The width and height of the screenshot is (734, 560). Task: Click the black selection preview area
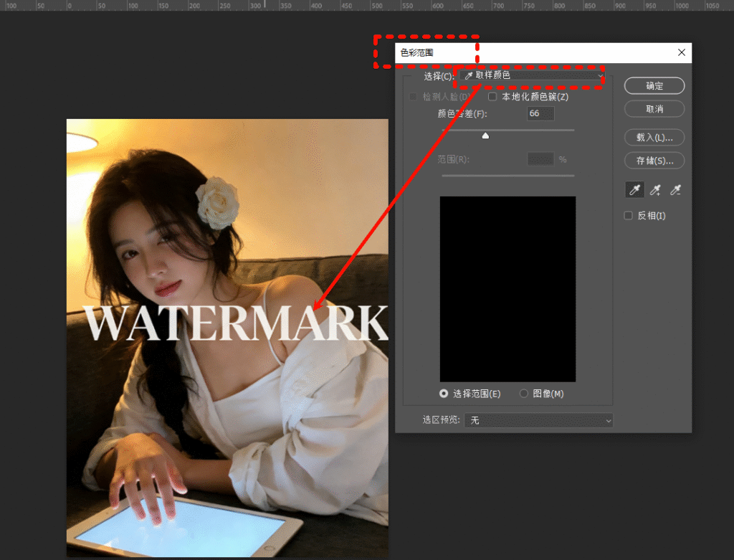click(507, 288)
